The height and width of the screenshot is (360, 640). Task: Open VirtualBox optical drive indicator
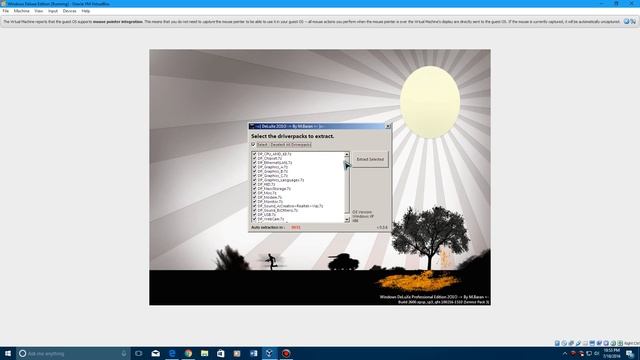(x=564, y=343)
